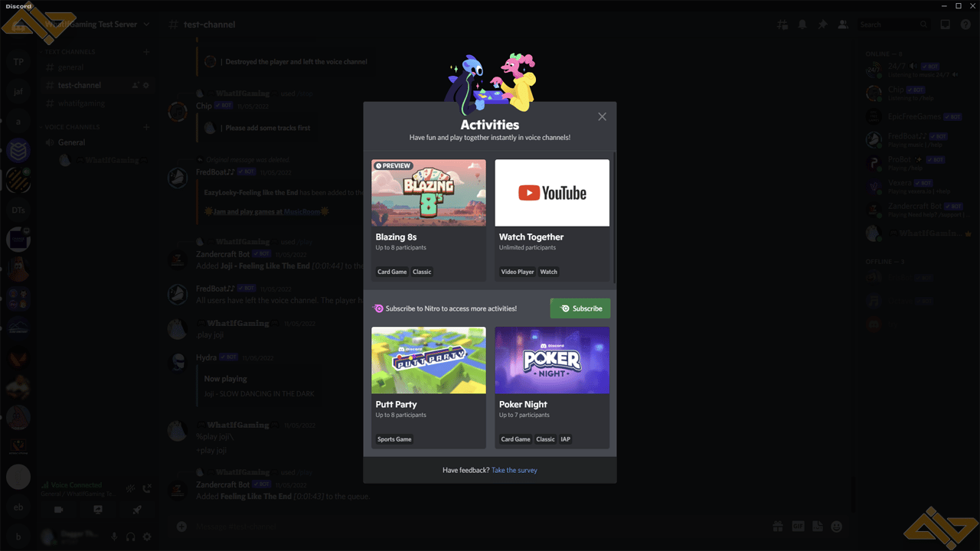Click the Nitro icon beside subscribe message

point(377,308)
